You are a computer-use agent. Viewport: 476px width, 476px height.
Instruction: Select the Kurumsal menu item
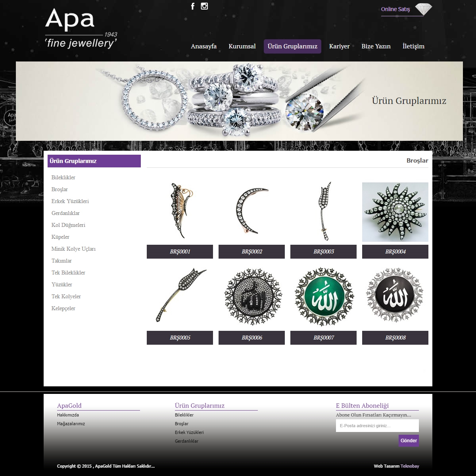pyautogui.click(x=242, y=46)
